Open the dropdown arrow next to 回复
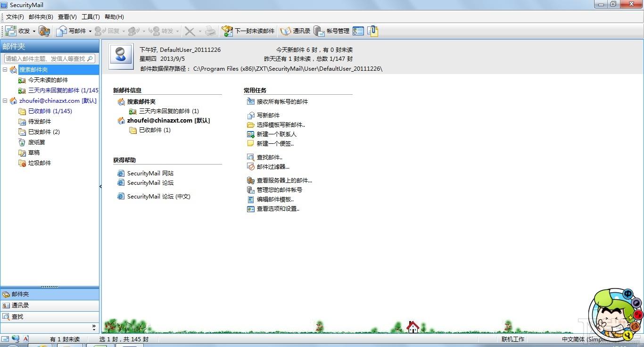The image size is (644, 347). (124, 31)
